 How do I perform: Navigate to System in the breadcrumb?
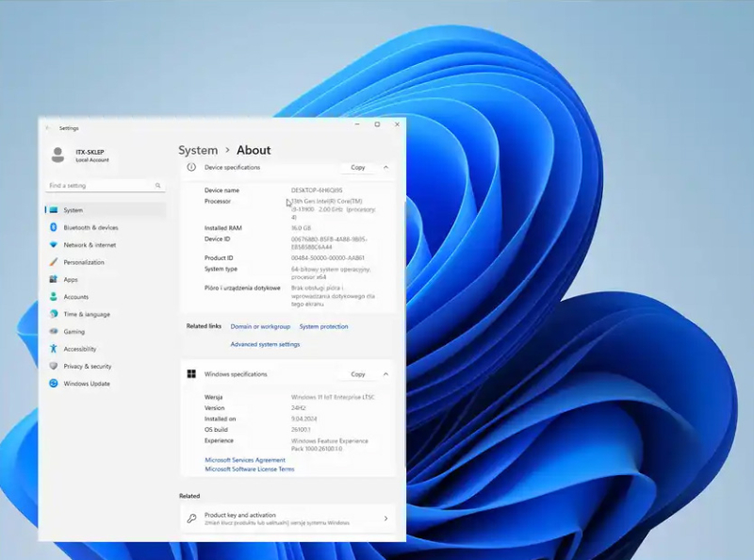(198, 150)
